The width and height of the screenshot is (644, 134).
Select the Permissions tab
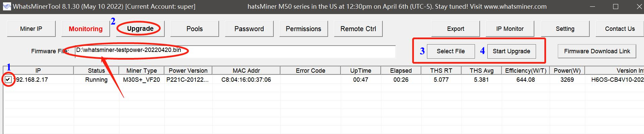click(303, 29)
